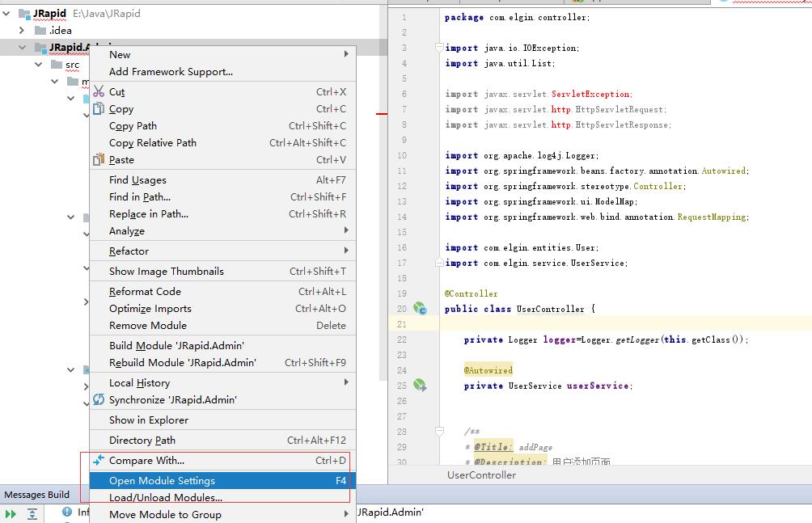The height and width of the screenshot is (523, 812).
Task: Collapse the JRapid.Admin module chevron in the tree
Action: pos(22,46)
